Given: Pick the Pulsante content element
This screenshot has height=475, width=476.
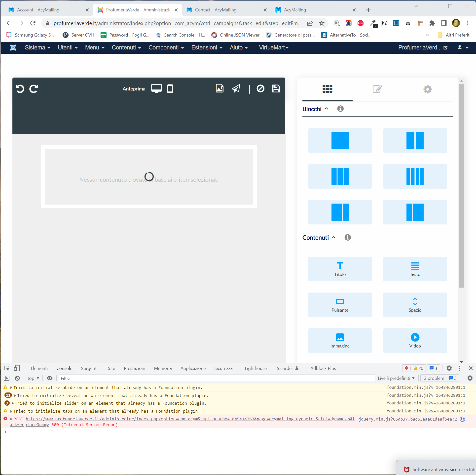Looking at the screenshot, I should click(x=340, y=305).
